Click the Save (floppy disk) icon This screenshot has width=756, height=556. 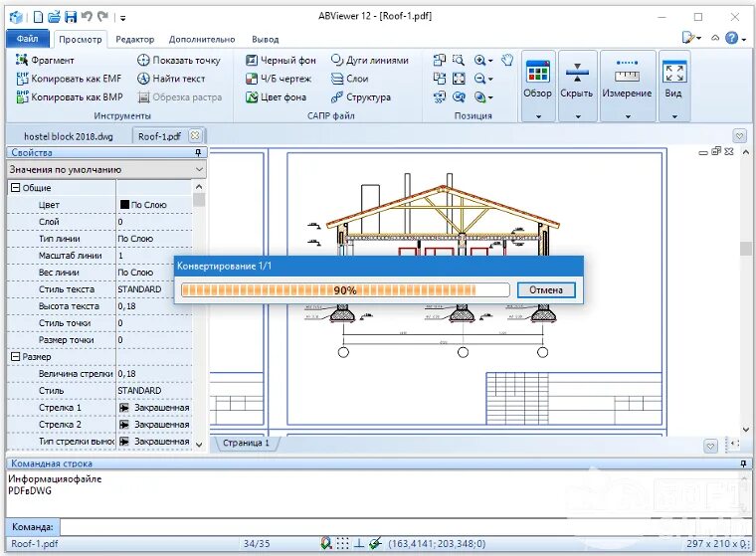71,17
